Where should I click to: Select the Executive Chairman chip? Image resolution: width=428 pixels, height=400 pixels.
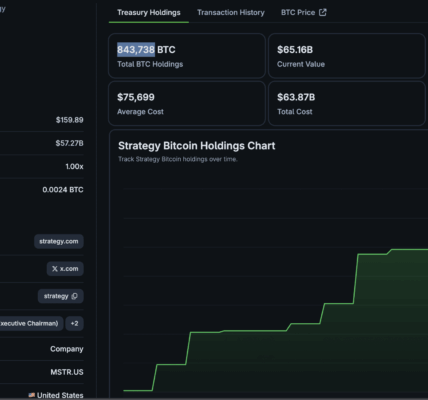pyautogui.click(x=30, y=323)
